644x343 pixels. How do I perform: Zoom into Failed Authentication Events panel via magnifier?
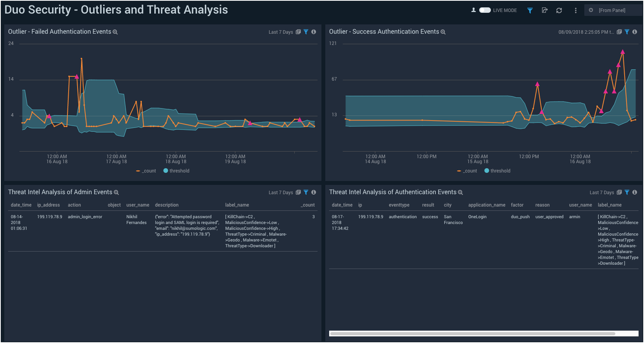(115, 32)
